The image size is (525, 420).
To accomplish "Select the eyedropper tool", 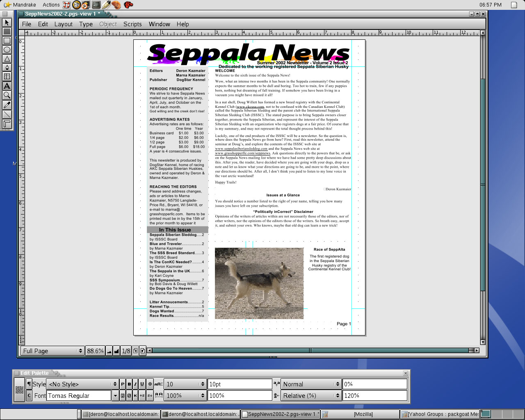I will click(x=7, y=105).
